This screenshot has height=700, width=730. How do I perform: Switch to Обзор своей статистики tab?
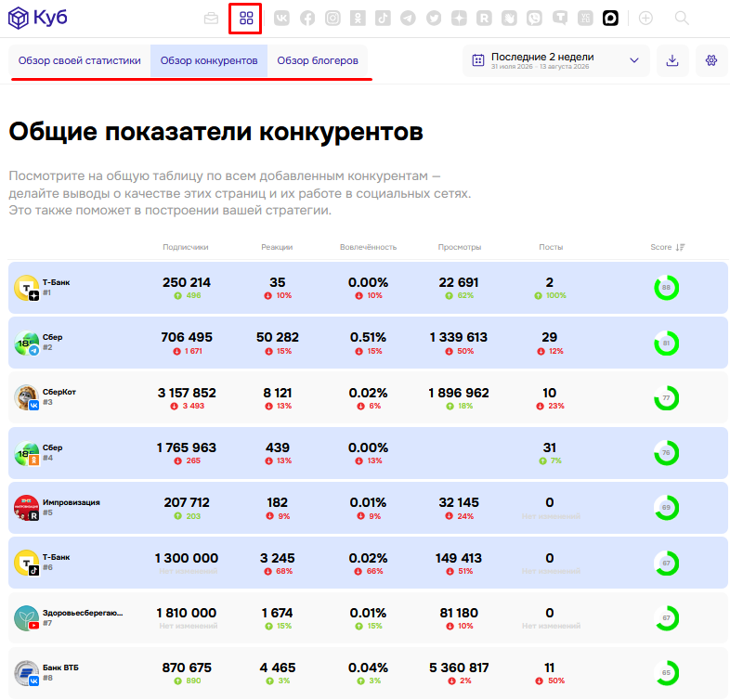coord(80,61)
